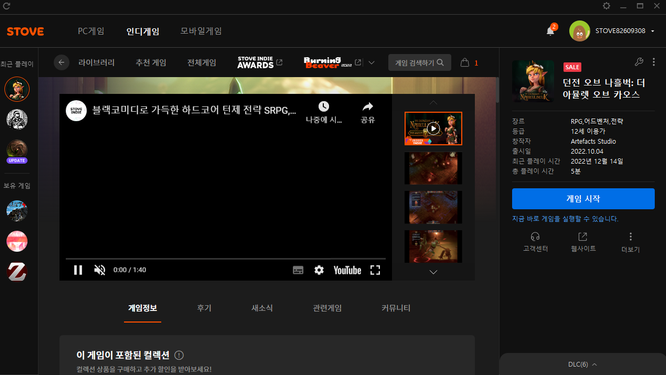Switch to the 커뮤니티 tab
This screenshot has width=666, height=375.
(x=396, y=308)
